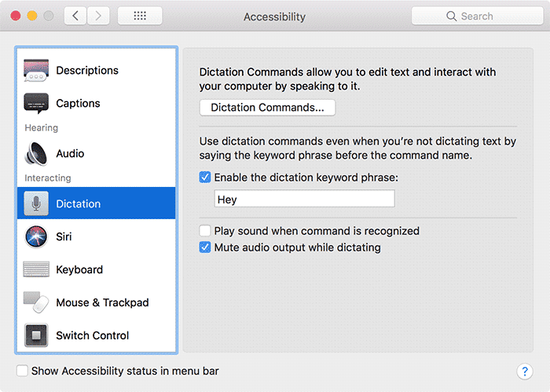Focus the Search field in the toolbar
Viewport: 550px width, 392px height.
point(477,16)
